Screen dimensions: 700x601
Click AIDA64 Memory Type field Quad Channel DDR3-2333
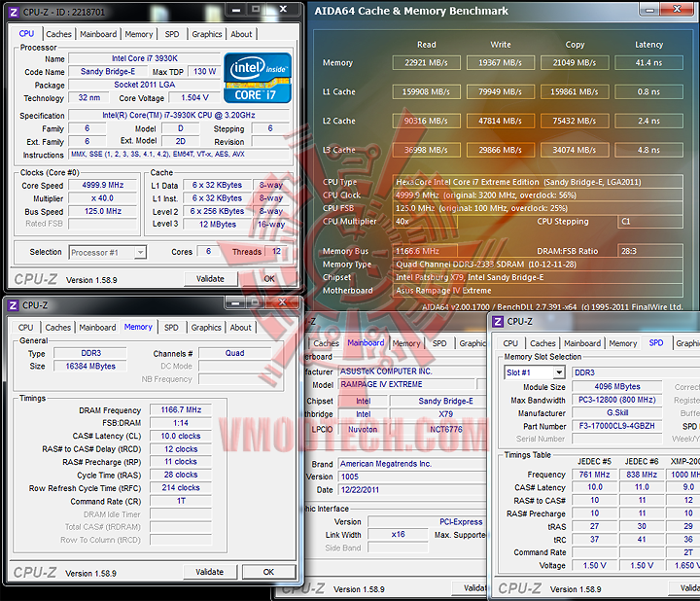pyautogui.click(x=538, y=265)
